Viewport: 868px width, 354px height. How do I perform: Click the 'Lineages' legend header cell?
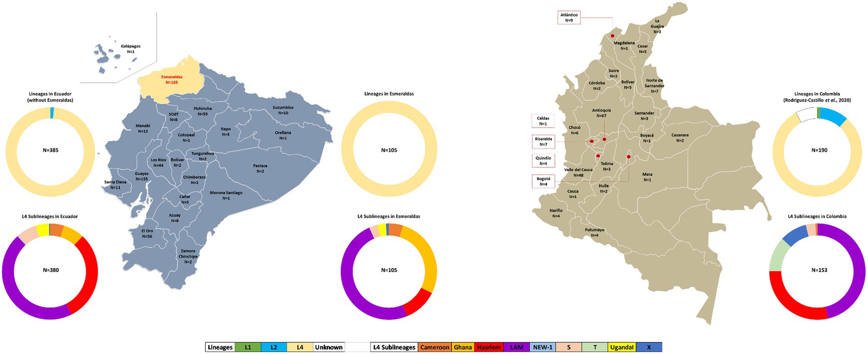coord(220,347)
